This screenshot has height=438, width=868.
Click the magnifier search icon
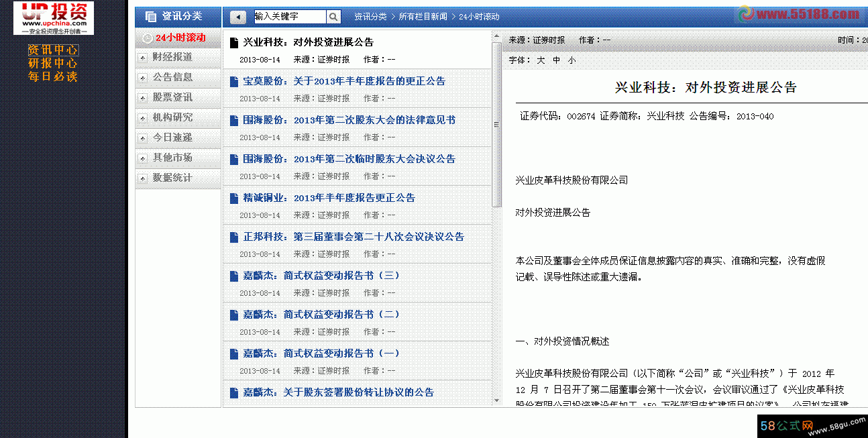coord(333,17)
